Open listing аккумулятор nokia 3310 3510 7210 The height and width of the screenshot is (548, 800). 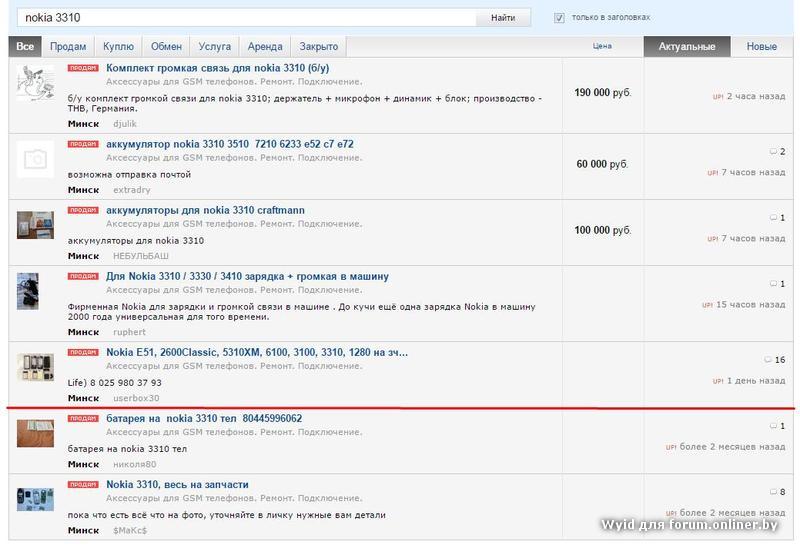pos(230,144)
